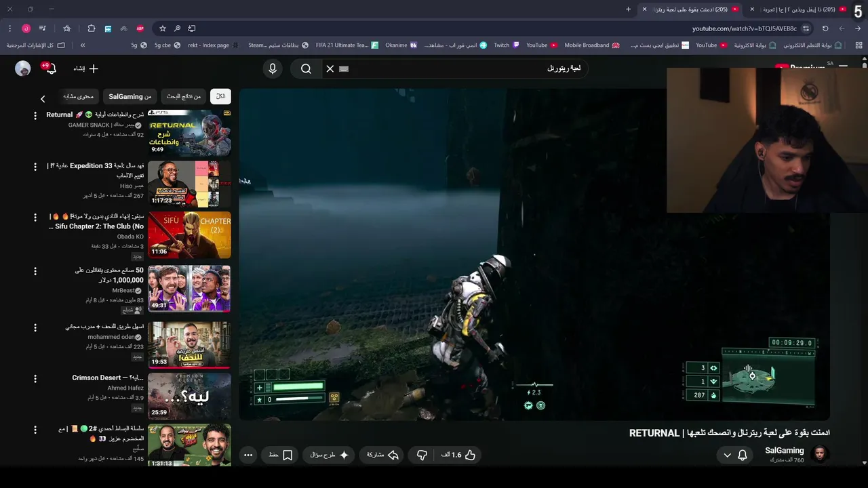The height and width of the screenshot is (488, 868).
Task: Open the Twitch bookmark
Action: coord(506,45)
